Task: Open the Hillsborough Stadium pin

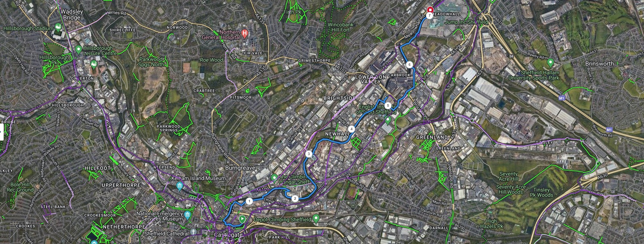Action: [58, 27]
